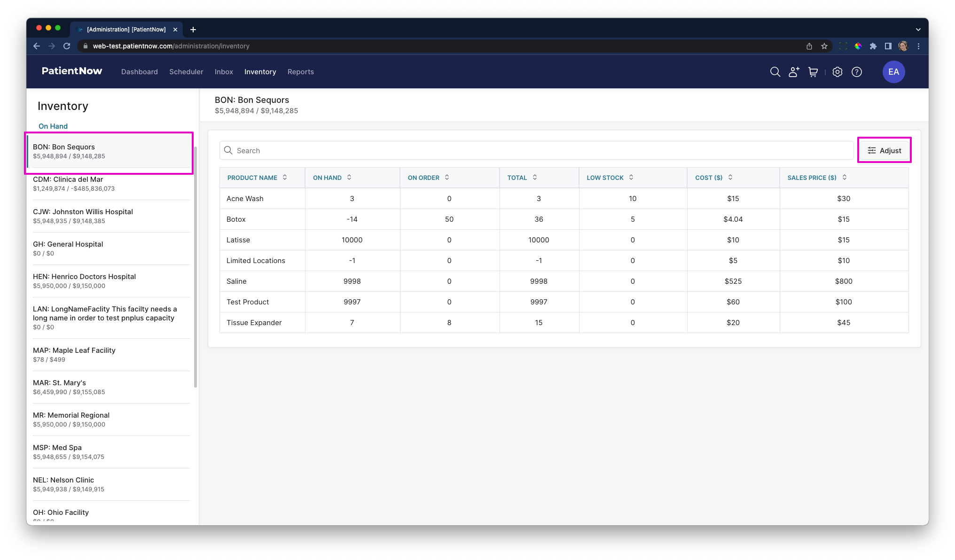Viewport: 955px width, 560px height.
Task: Click Botox On Order value 50
Action: pyautogui.click(x=449, y=219)
